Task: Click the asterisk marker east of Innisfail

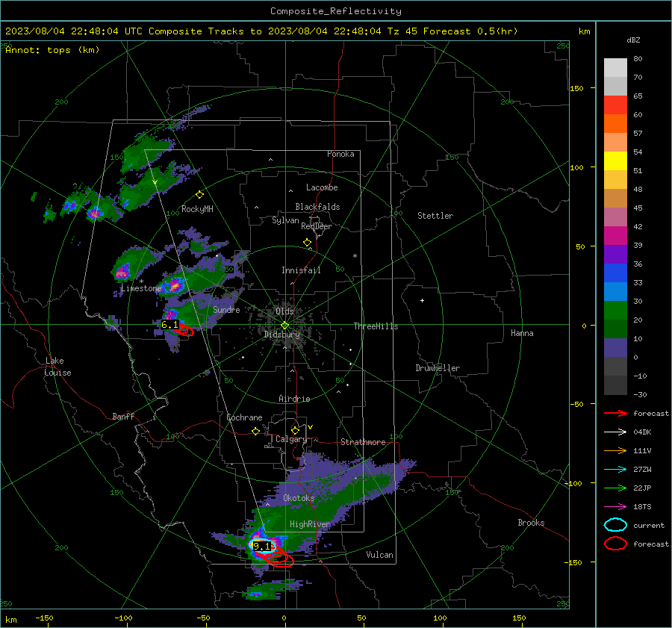Action: click(x=355, y=256)
